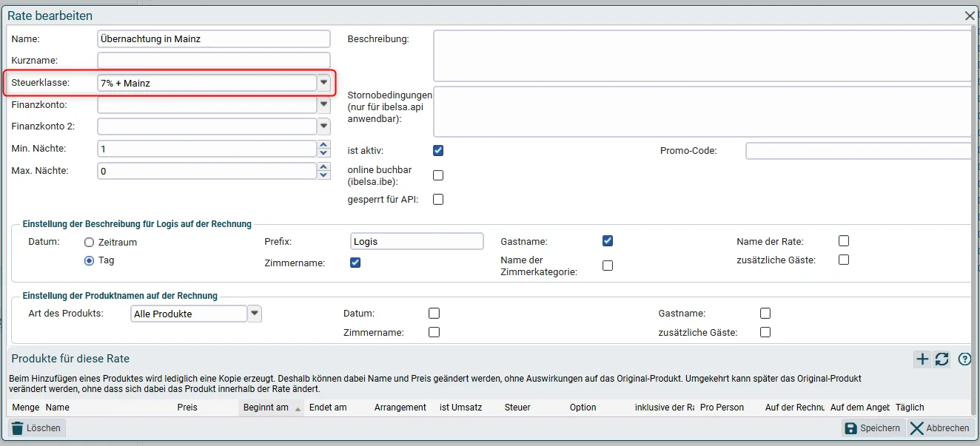Tick the 'gesperrt für API' checkbox
The width and height of the screenshot is (980, 446).
pyautogui.click(x=438, y=199)
